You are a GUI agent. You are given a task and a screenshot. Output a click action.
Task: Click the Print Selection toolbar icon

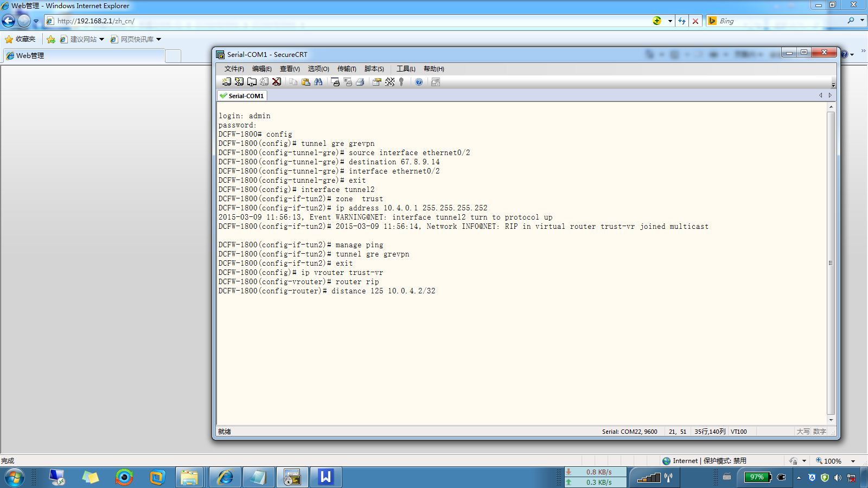[348, 82]
